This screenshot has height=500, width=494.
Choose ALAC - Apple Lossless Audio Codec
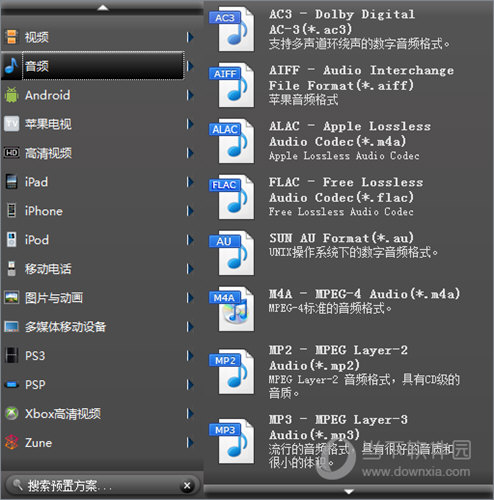(x=350, y=141)
